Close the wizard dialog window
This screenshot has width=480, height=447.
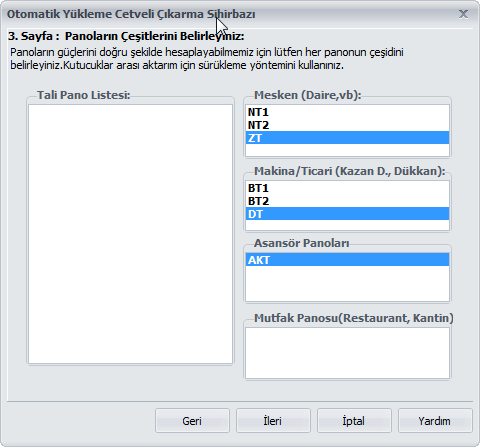[x=463, y=14]
